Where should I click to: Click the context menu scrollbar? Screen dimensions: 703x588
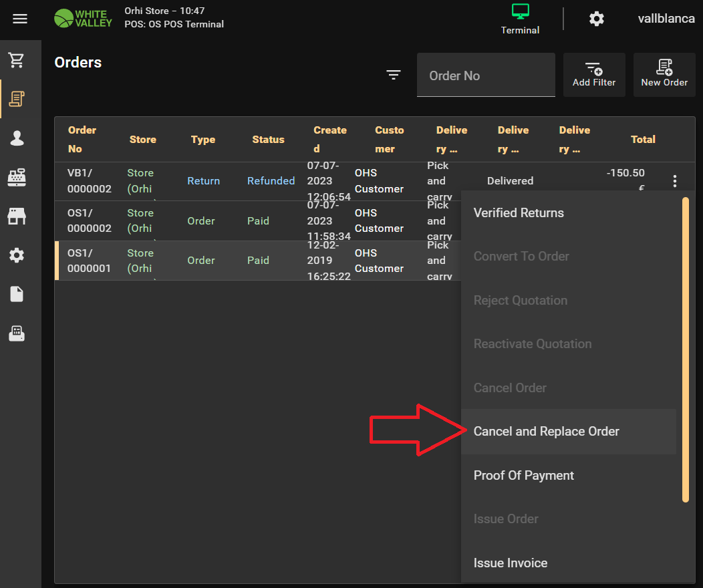685,349
